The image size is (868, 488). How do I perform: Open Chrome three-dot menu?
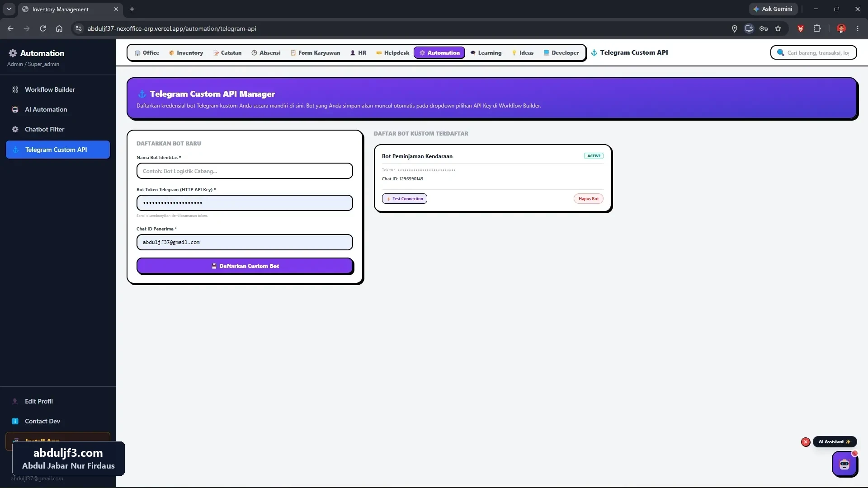[x=858, y=28]
